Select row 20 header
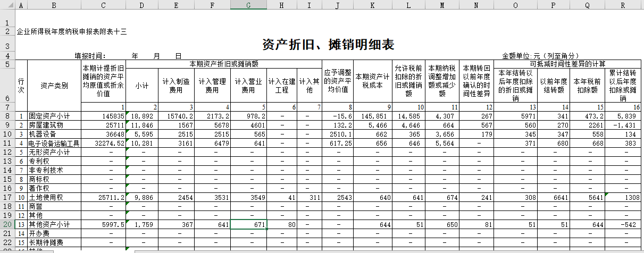Viewport: 644px width, 253px height. 7,225
